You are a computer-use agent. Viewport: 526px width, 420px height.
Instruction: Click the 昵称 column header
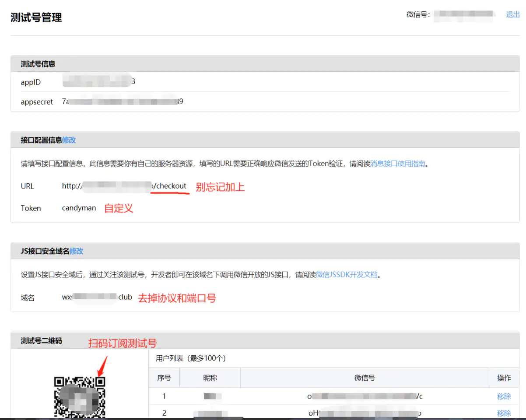coord(210,378)
